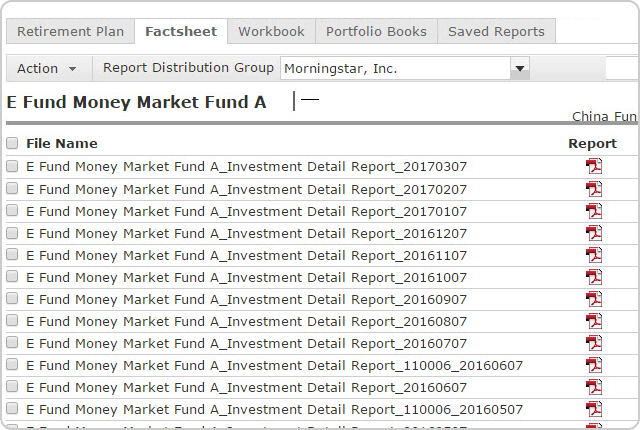Open PDF report for file dated 20170307
The height and width of the screenshot is (430, 640).
click(x=594, y=166)
